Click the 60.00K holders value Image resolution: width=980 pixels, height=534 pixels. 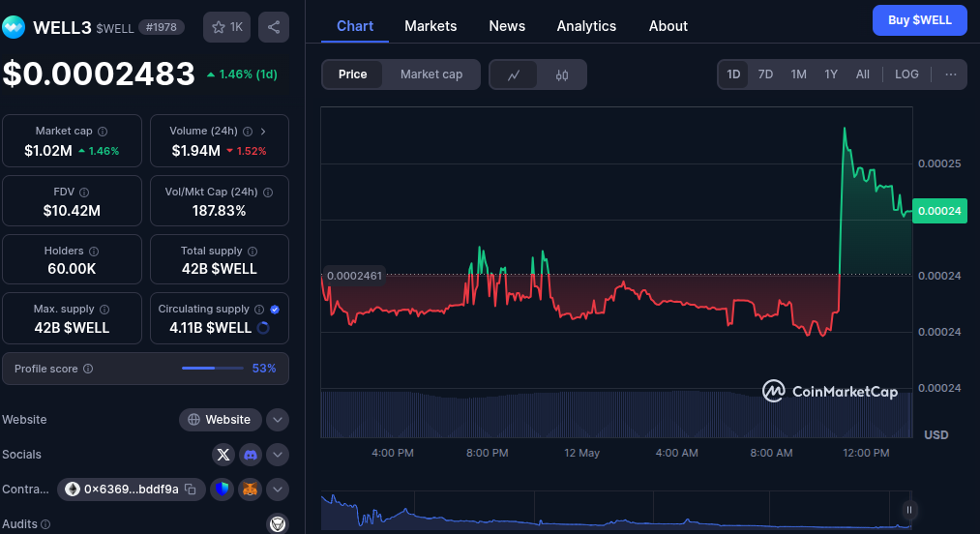72,269
